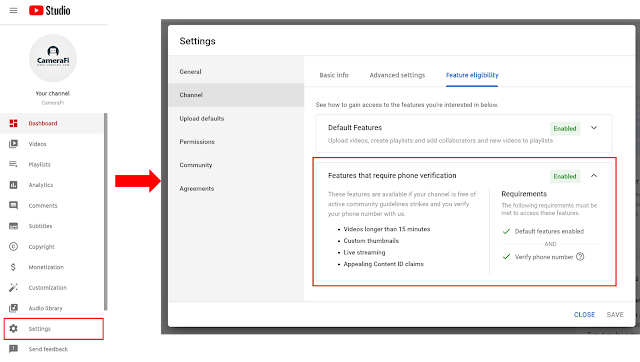640x362 pixels.
Task: Click the sidebar vertical scrollbar
Action: (106, 211)
